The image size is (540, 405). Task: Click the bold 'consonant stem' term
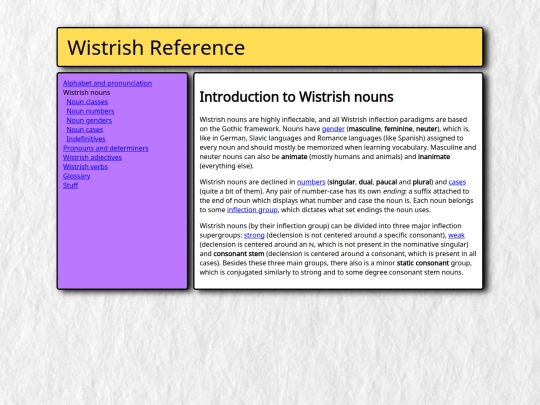[239, 254]
